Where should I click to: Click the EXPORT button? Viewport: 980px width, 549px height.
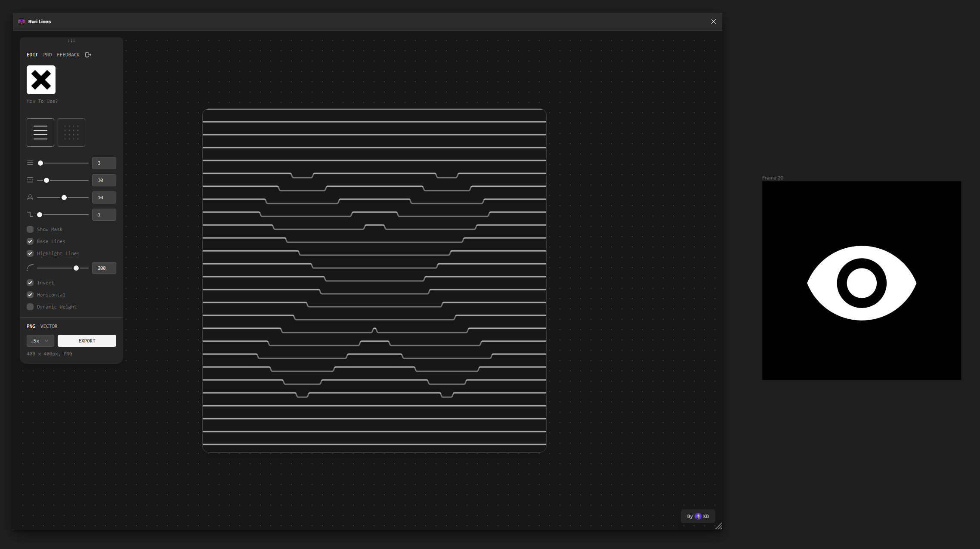(87, 341)
